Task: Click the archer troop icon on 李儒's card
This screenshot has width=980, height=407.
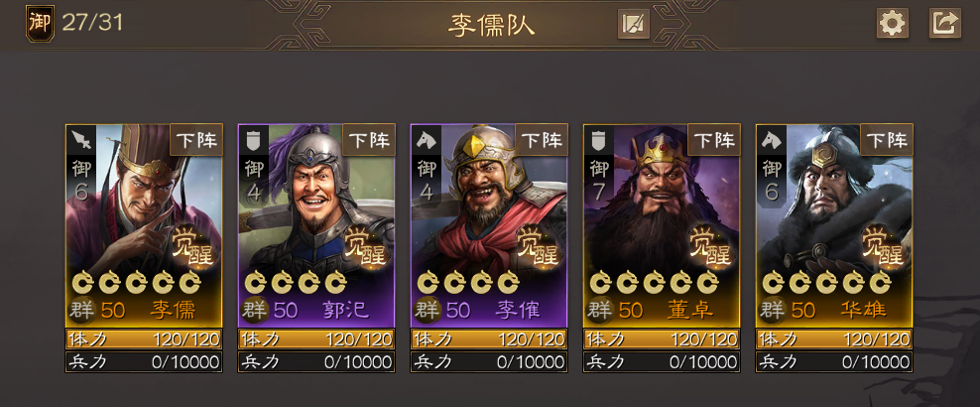Action: click(81, 139)
